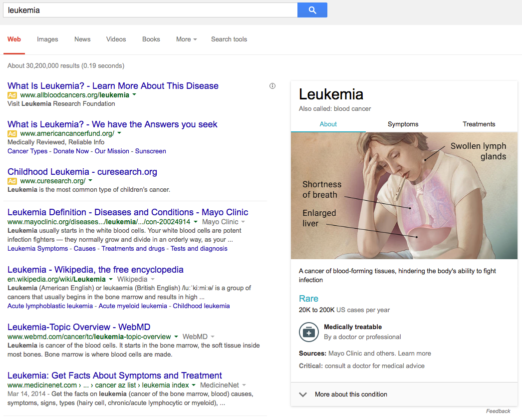This screenshot has width=522, height=420.
Task: Click the Donate Now sitelink
Action: pos(71,151)
